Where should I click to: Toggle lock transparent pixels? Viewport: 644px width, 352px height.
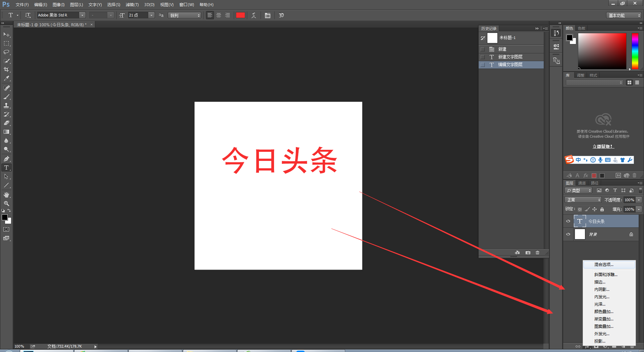point(580,209)
